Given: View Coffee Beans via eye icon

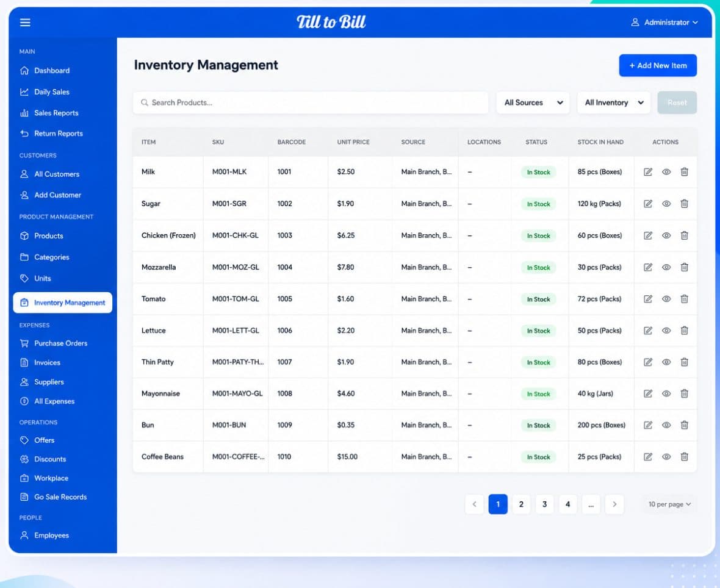Looking at the screenshot, I should pyautogui.click(x=666, y=457).
